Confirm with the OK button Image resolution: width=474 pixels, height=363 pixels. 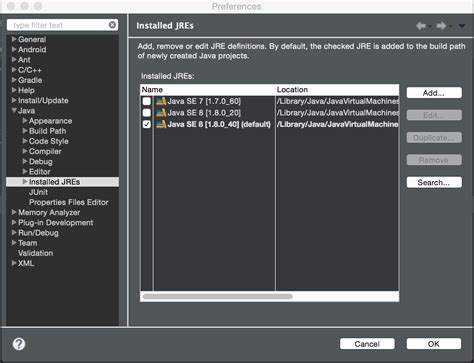(x=434, y=344)
